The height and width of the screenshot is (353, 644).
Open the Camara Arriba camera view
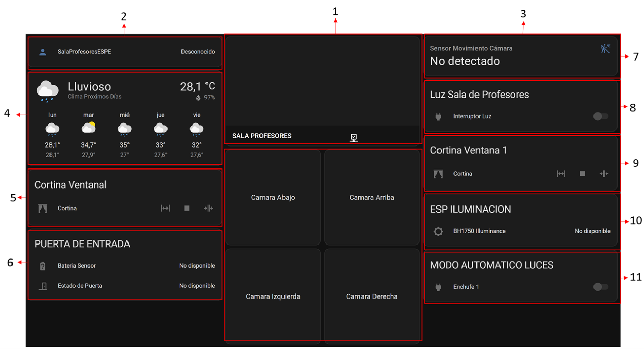pyautogui.click(x=372, y=197)
